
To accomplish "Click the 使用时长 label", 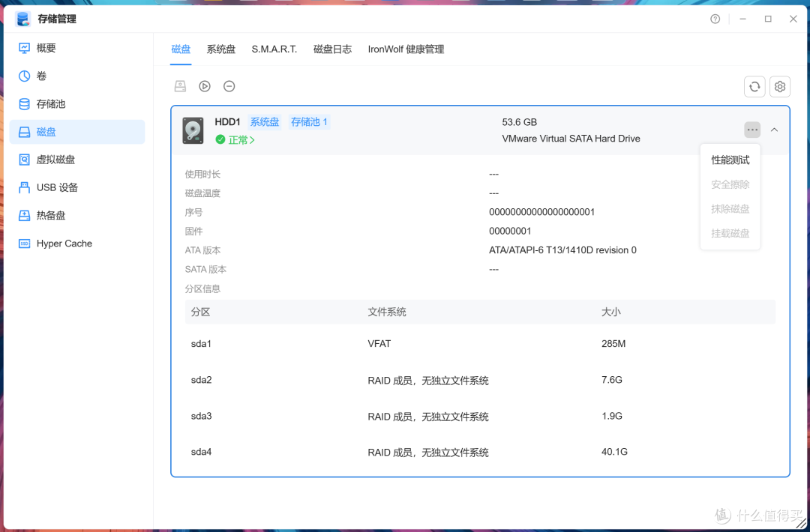I will tap(202, 175).
